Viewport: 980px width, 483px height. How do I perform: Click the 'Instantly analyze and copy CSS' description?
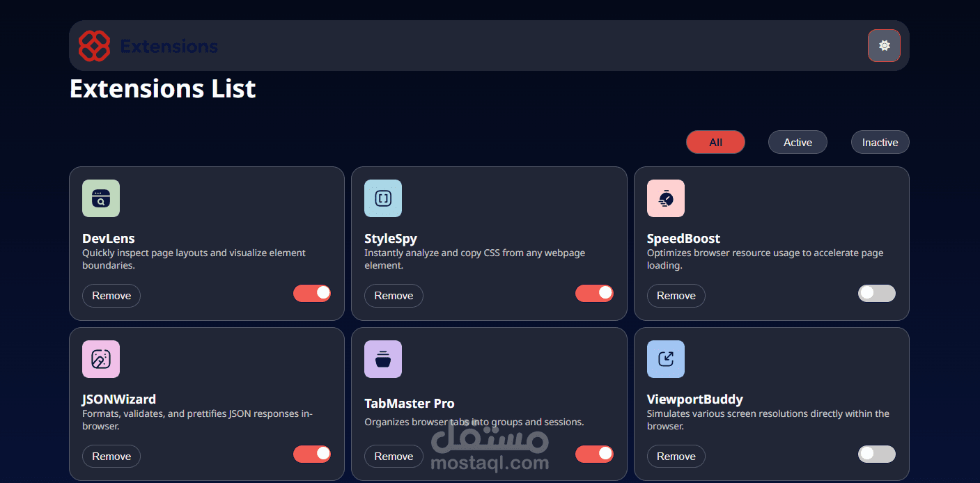click(x=475, y=259)
